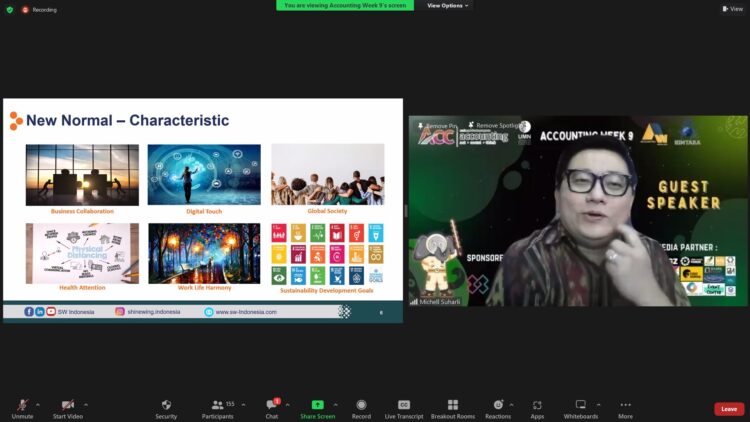Leave the meeting
Screen dimensions: 750x422
point(729,409)
